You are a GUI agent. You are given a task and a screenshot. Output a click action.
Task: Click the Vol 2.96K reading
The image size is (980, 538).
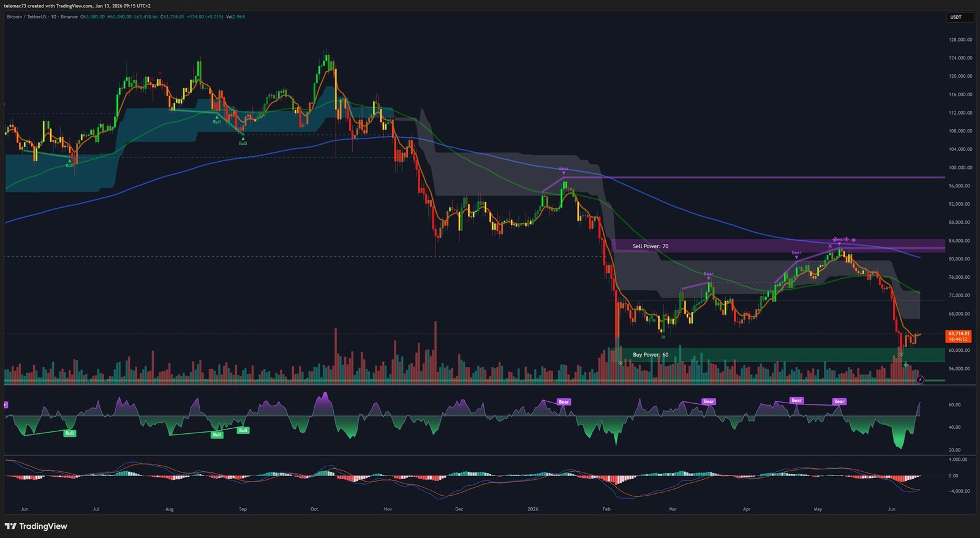pyautogui.click(x=235, y=17)
